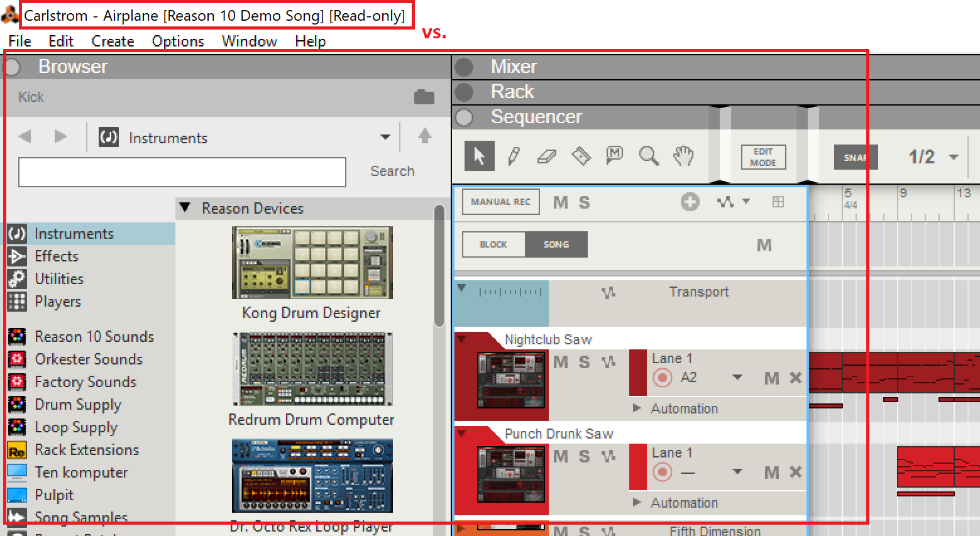Collapse the Transport track
980x536 pixels.
[x=462, y=288]
